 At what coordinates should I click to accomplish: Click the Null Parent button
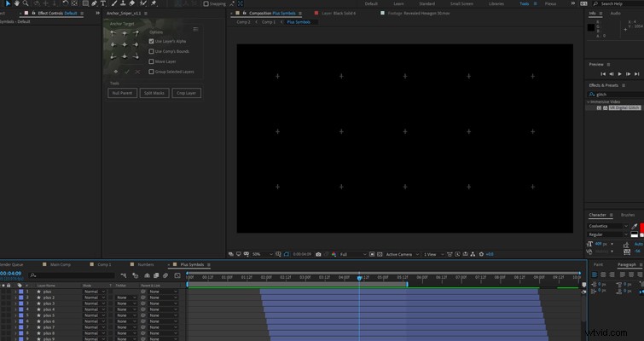[122, 93]
